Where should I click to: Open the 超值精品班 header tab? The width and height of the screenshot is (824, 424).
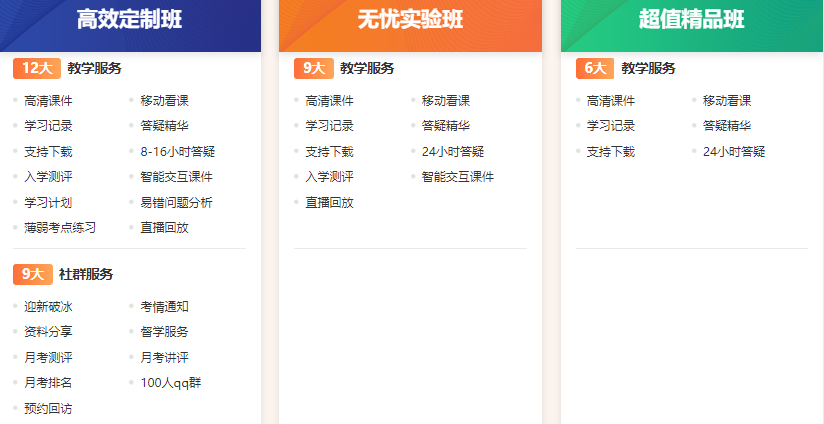(x=692, y=21)
